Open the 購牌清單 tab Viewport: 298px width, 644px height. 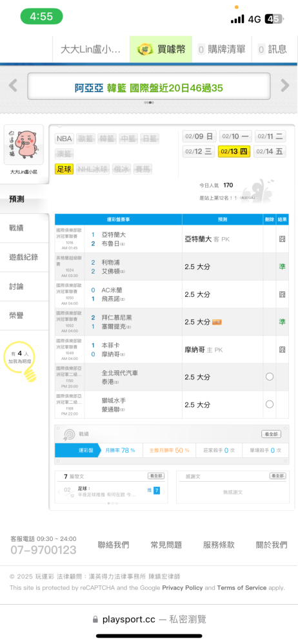221,50
